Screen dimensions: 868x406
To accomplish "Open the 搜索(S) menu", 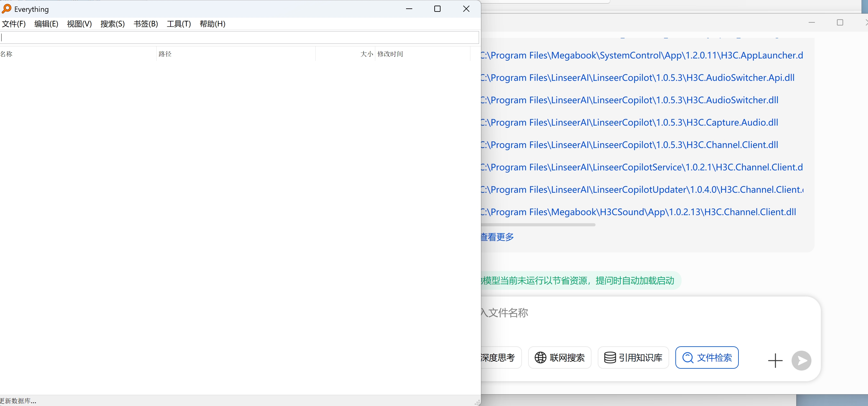I will pyautogui.click(x=112, y=24).
